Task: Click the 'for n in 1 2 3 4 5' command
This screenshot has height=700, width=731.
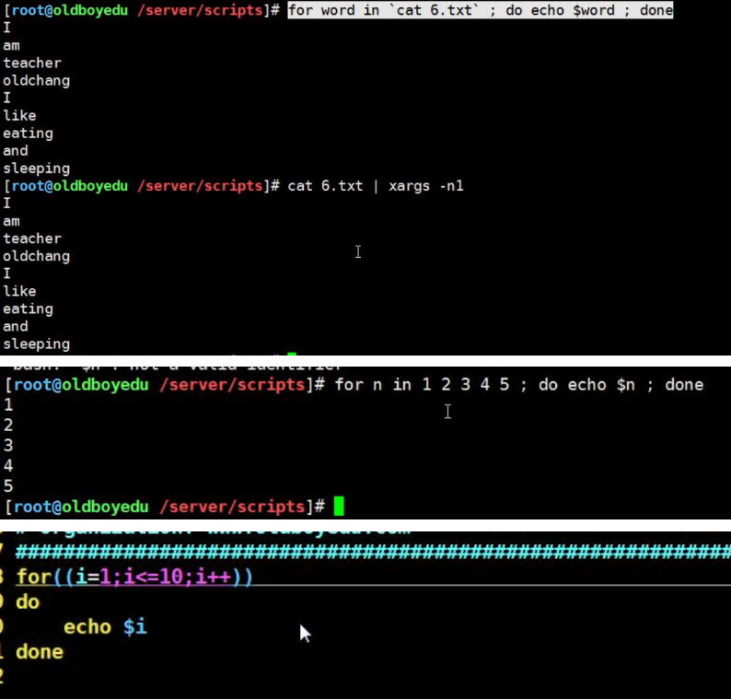Action: pyautogui.click(x=519, y=385)
